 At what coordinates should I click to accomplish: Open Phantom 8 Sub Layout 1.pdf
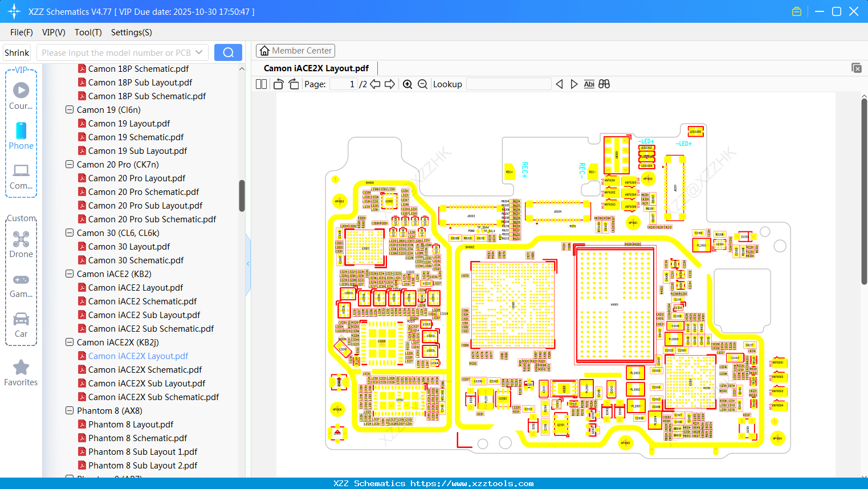click(x=143, y=452)
